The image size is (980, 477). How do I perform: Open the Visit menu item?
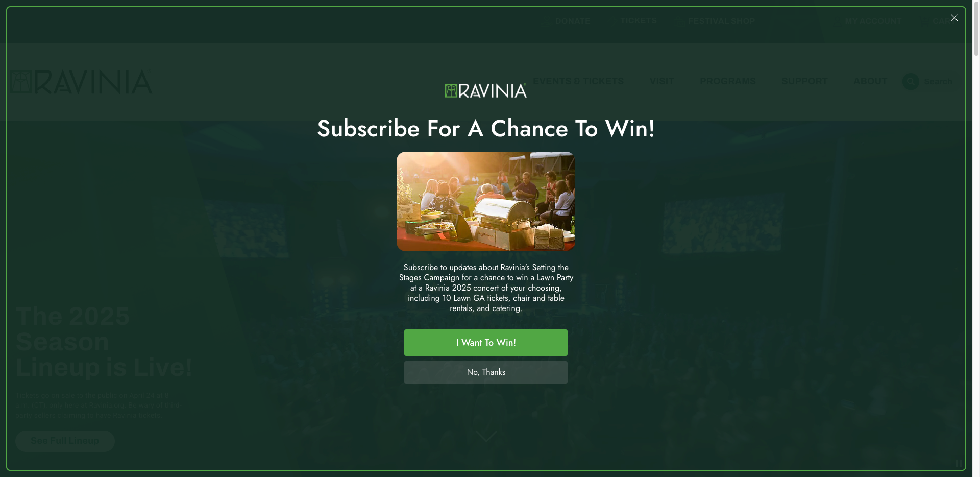661,81
